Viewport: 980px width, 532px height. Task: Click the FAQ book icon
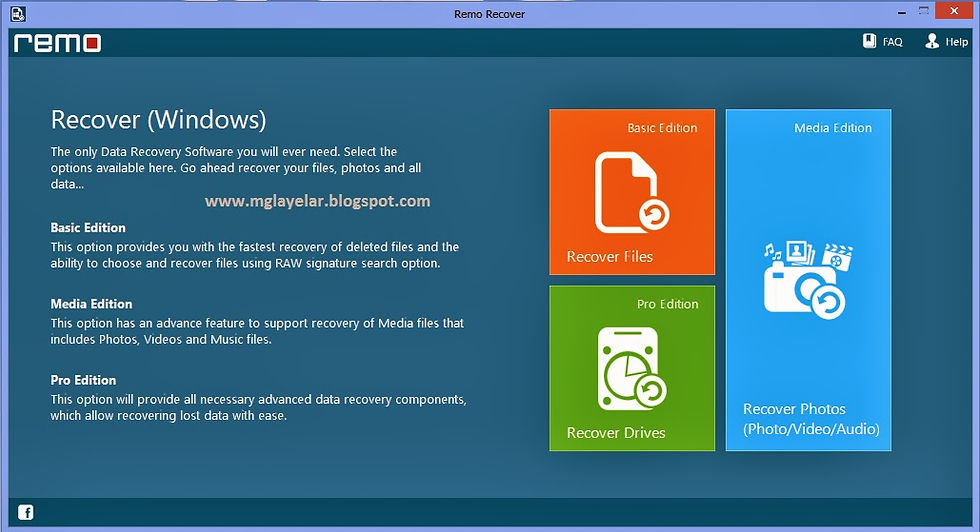pyautogui.click(x=869, y=41)
